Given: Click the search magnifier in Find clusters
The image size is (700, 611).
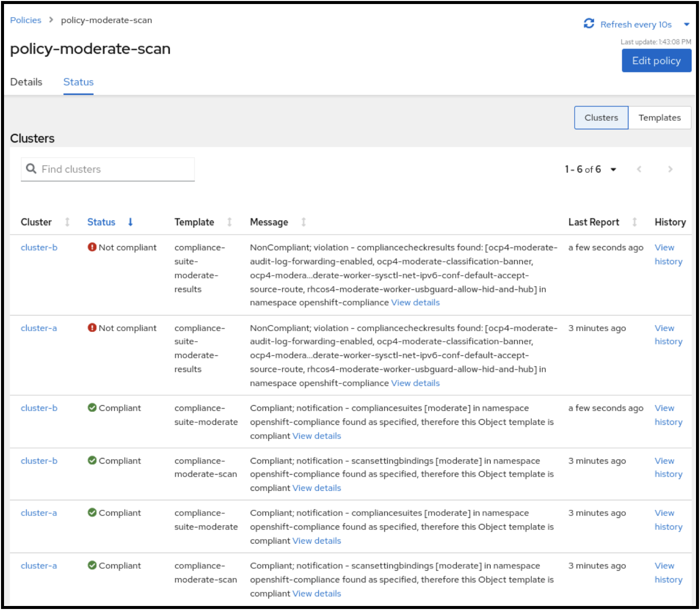Looking at the screenshot, I should coord(31,169).
